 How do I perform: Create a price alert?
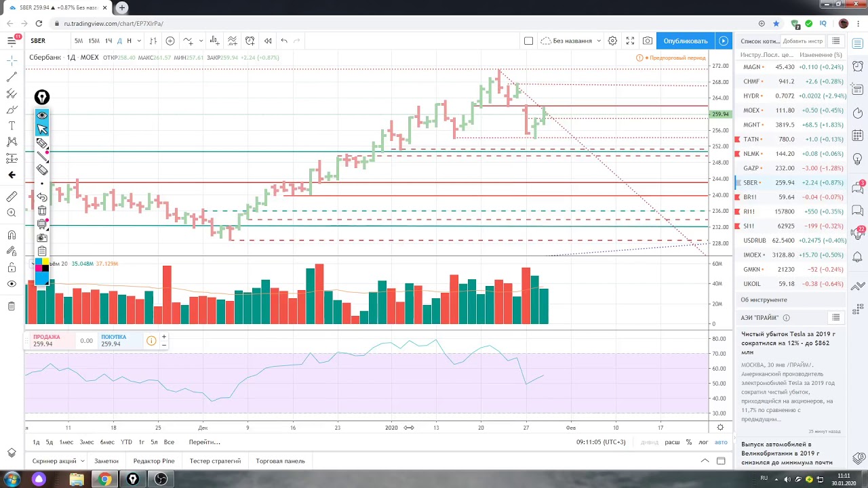pos(250,41)
